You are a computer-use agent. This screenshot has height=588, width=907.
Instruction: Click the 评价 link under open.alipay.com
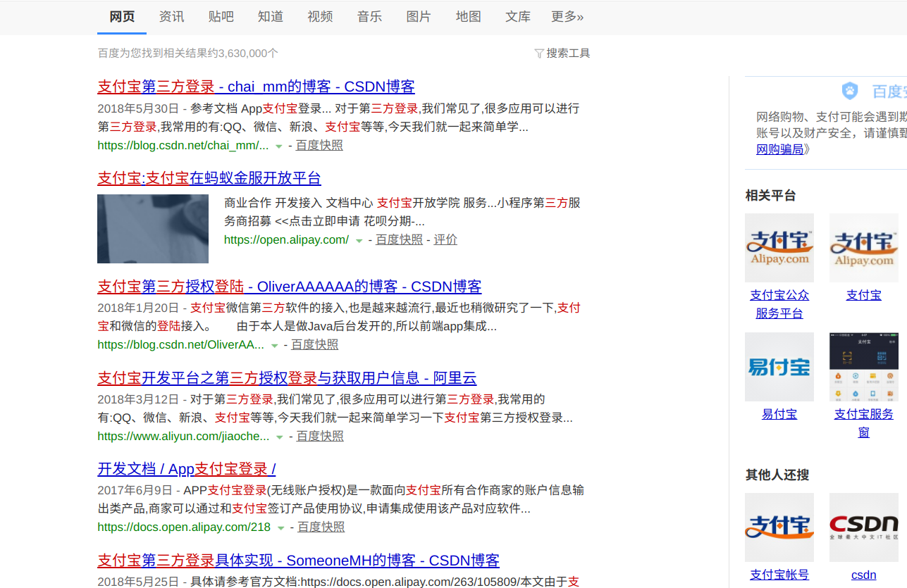445,239
